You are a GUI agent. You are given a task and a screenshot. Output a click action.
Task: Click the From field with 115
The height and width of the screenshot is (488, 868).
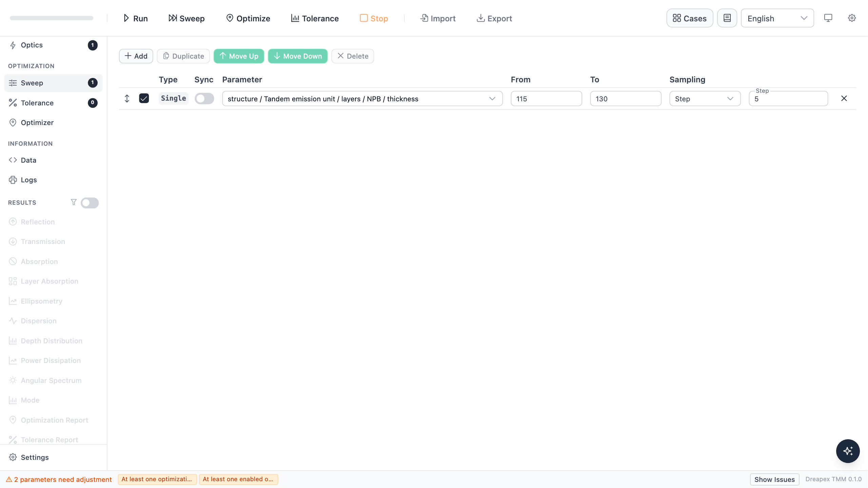(x=546, y=99)
